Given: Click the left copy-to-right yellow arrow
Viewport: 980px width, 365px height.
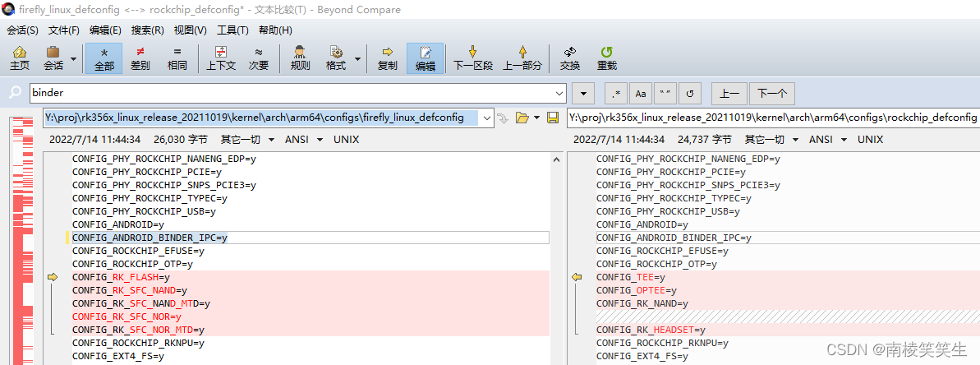Looking at the screenshot, I should point(53,277).
